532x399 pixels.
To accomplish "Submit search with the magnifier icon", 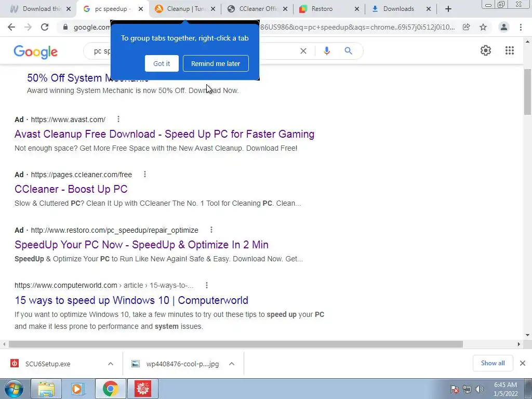I will [x=348, y=51].
